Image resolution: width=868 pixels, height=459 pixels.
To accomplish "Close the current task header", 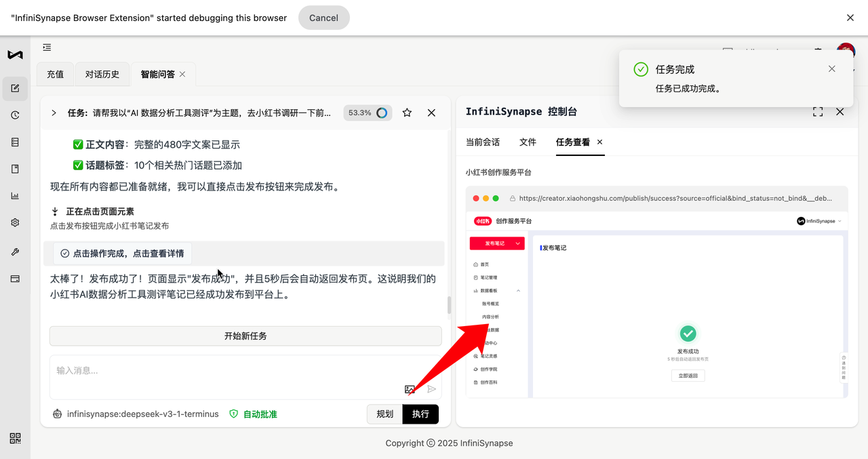I will click(x=431, y=113).
